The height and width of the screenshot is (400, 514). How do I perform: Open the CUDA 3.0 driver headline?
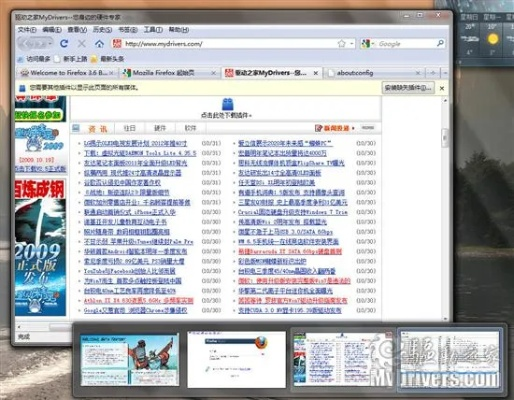coord(290,310)
